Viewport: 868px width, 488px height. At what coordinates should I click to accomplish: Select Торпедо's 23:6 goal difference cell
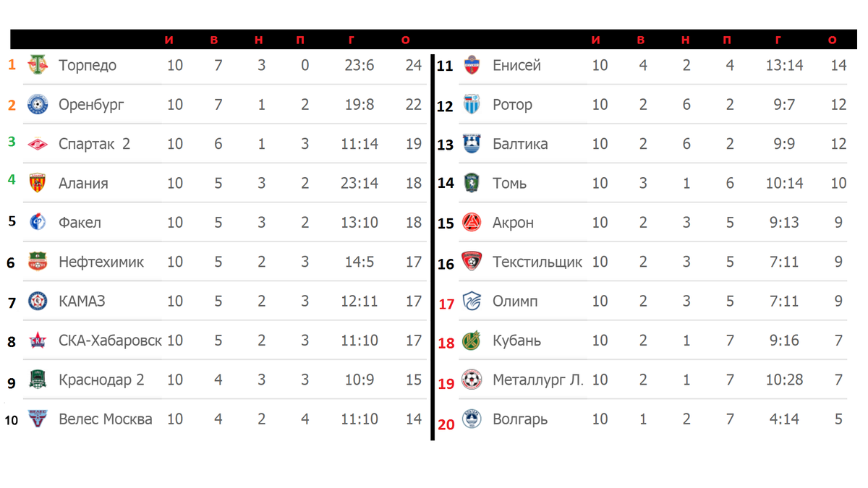pos(359,65)
